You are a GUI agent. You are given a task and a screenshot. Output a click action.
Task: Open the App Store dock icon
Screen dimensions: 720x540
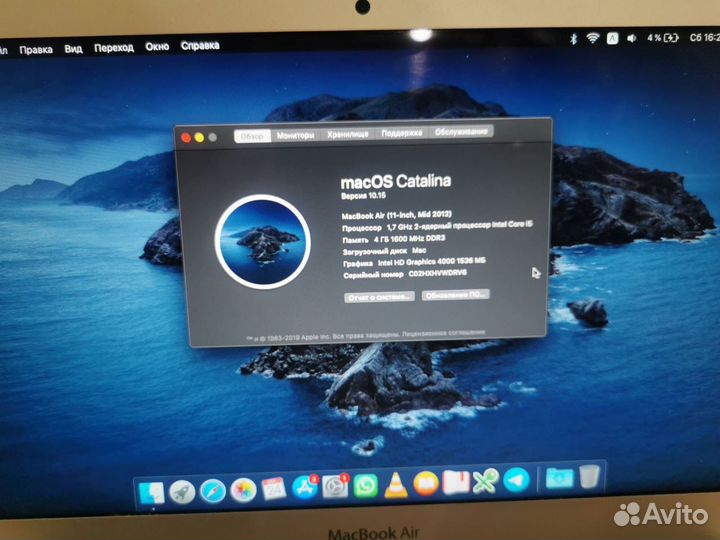(x=304, y=487)
